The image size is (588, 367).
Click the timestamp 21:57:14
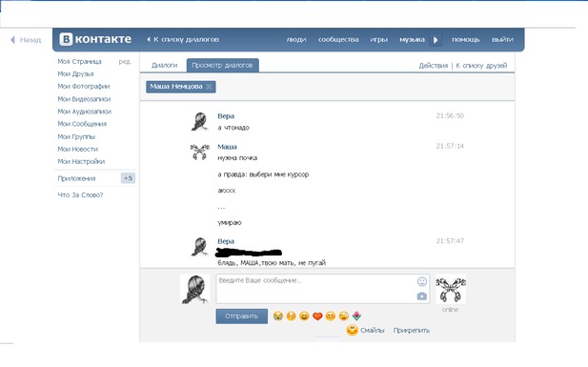point(450,146)
